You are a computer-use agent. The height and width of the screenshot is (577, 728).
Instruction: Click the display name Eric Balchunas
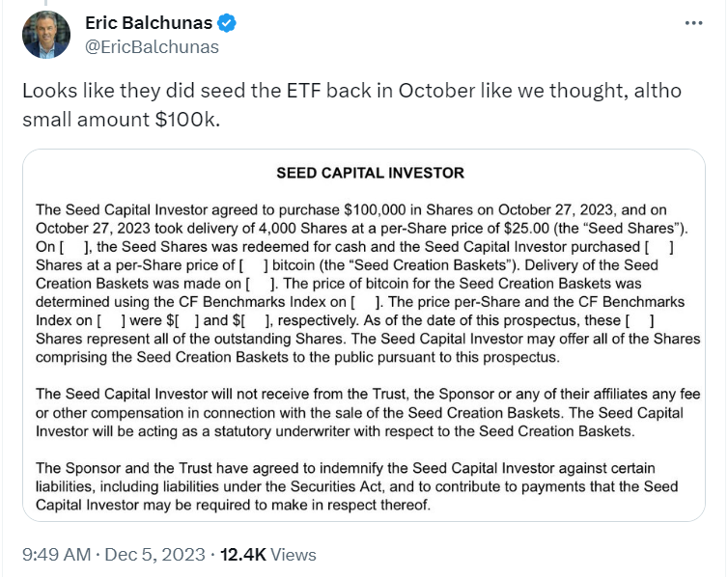(x=148, y=24)
